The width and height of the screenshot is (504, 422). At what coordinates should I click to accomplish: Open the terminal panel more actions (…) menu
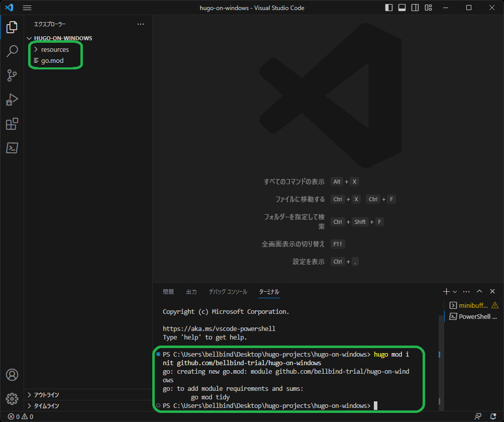coord(466,291)
